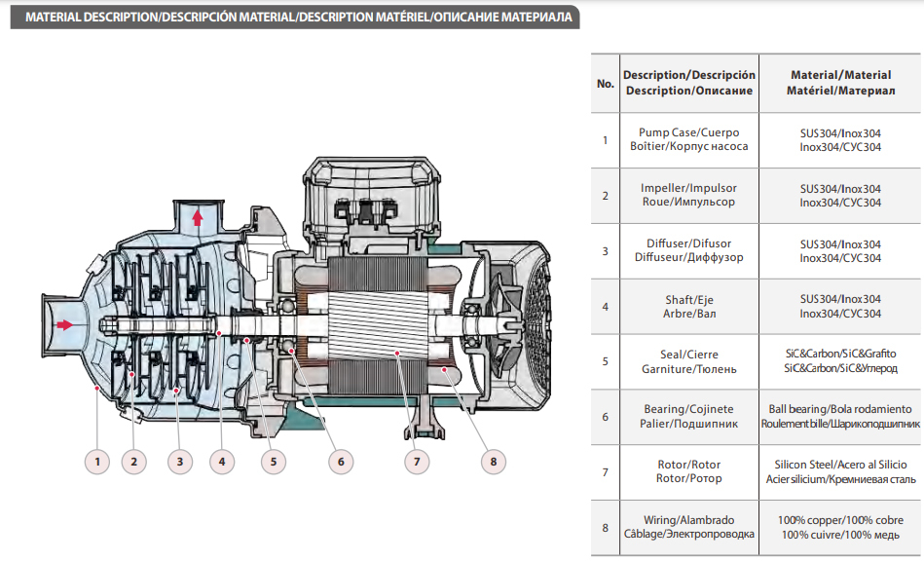This screenshot has width=924, height=561.
Task: Click callout circle number 4
Action: point(224,462)
